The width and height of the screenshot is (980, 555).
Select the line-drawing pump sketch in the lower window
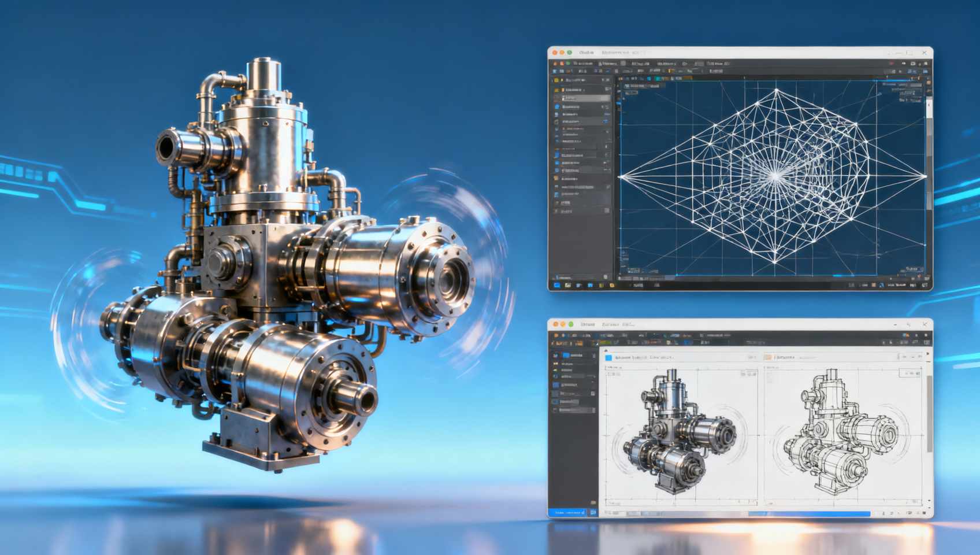click(841, 431)
